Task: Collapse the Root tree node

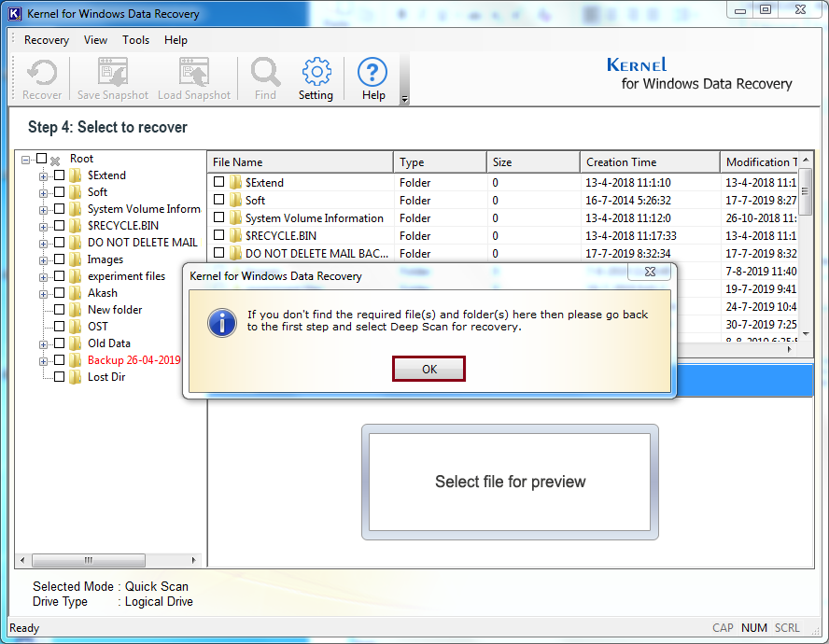Action: [x=26, y=160]
